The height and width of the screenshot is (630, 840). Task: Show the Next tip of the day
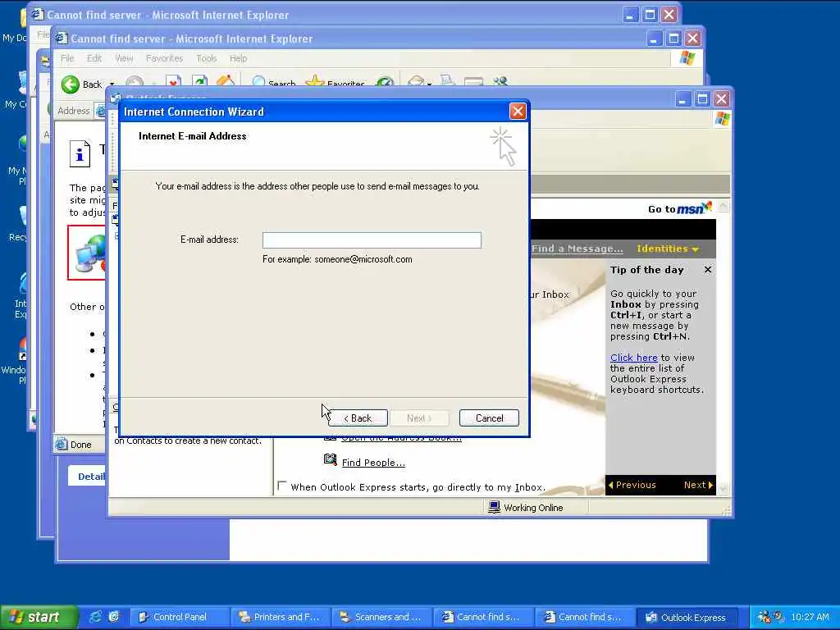(698, 485)
